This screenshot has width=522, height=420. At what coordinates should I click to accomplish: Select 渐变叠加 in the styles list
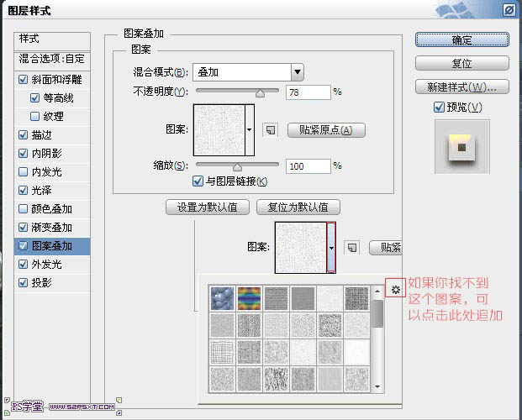click(57, 228)
